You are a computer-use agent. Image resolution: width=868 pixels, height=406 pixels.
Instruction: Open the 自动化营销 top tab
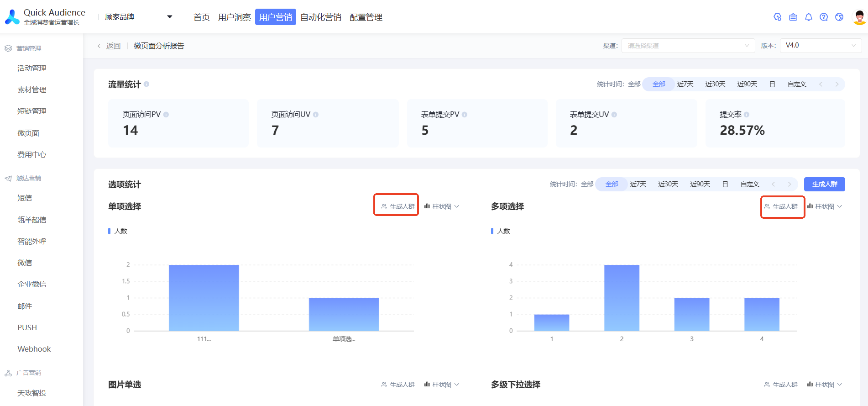321,17
